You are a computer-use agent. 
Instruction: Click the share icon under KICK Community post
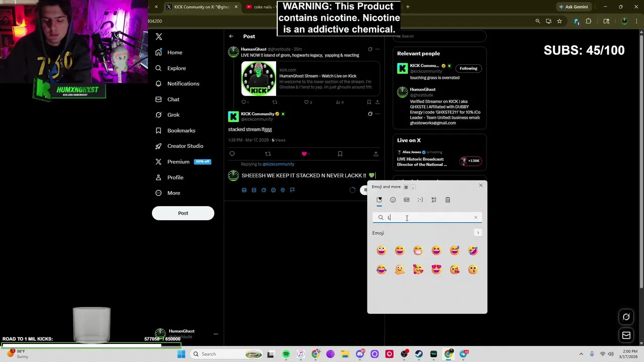pyautogui.click(x=376, y=154)
